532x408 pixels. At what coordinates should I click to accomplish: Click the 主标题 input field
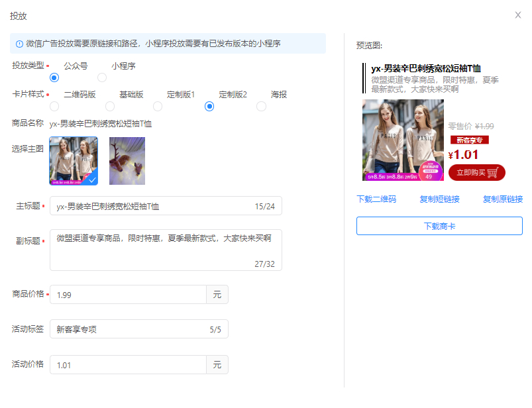(x=166, y=206)
